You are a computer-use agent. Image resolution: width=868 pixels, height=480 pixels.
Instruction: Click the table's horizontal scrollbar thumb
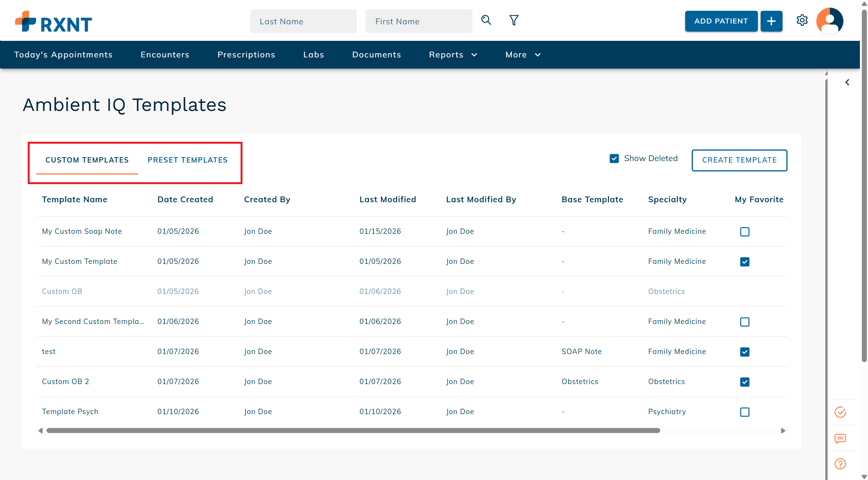353,430
